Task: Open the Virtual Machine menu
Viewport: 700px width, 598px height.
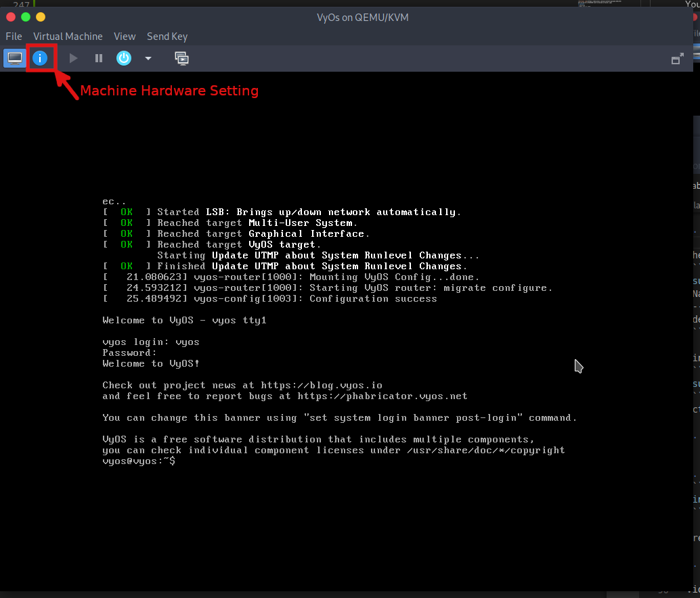Action: coord(68,37)
